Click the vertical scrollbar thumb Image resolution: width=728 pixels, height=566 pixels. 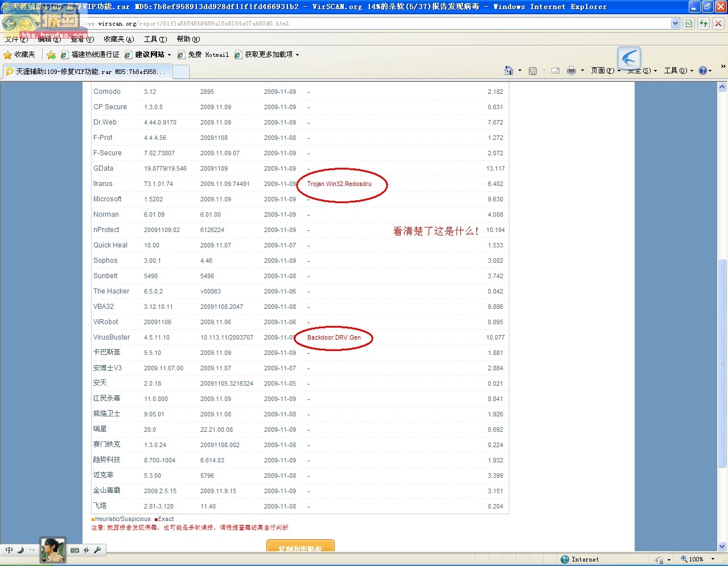[x=722, y=362]
